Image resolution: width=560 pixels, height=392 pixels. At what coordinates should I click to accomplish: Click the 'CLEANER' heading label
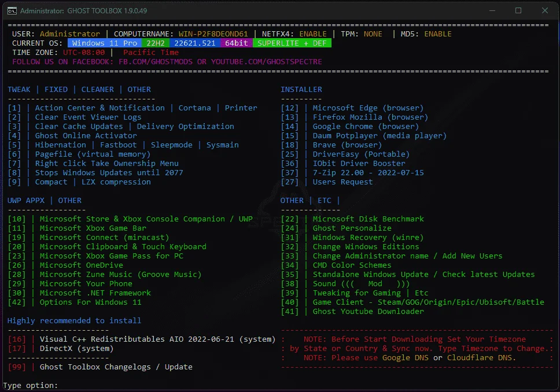[98, 90]
